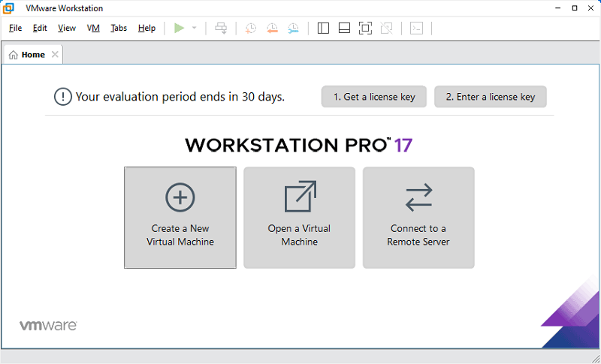Image resolution: width=601 pixels, height=364 pixels.
Task: Open the VM menu
Action: point(93,28)
